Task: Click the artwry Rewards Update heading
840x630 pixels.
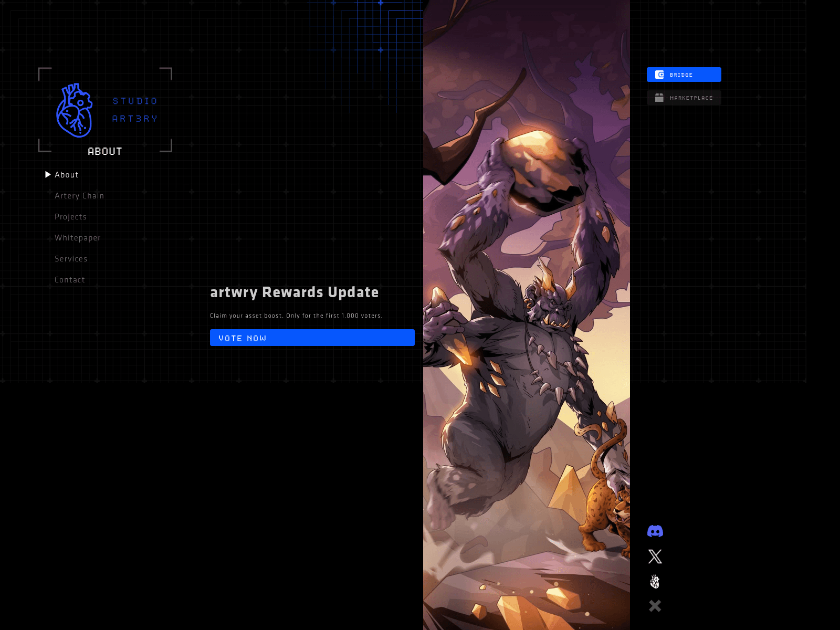Action: coord(295,292)
